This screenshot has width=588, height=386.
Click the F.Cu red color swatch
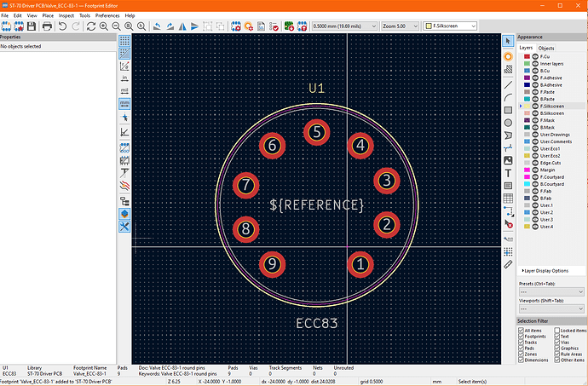pos(527,56)
